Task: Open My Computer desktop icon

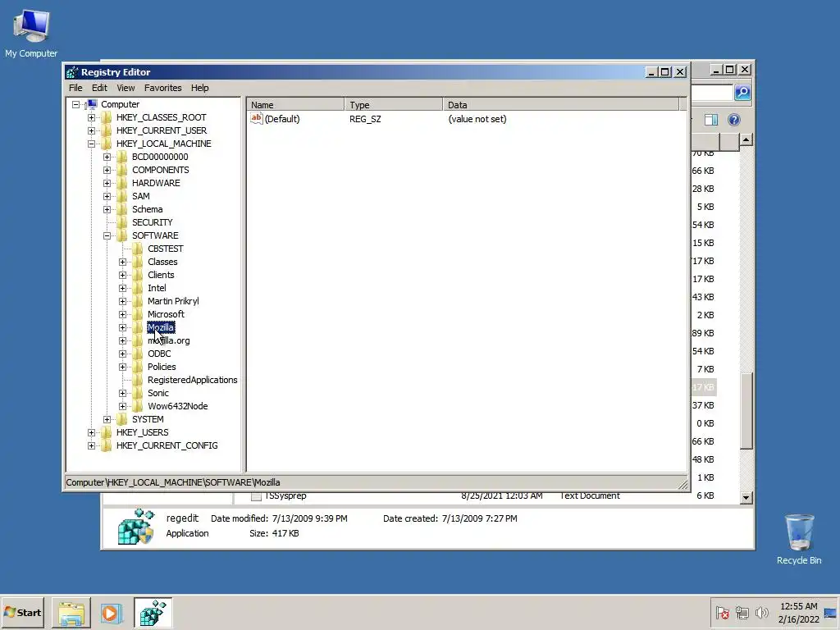Action: pyautogui.click(x=31, y=33)
